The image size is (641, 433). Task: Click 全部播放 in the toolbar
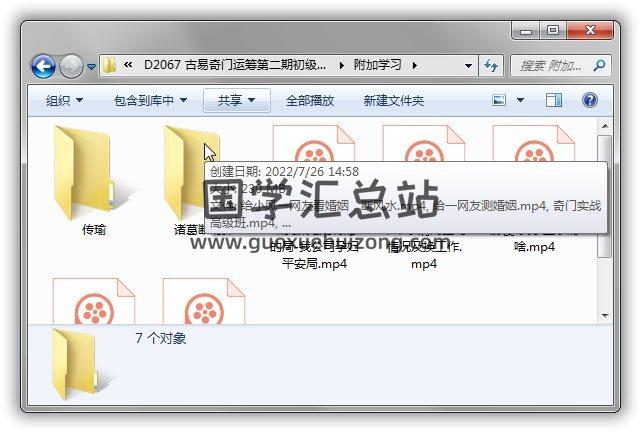[x=310, y=100]
